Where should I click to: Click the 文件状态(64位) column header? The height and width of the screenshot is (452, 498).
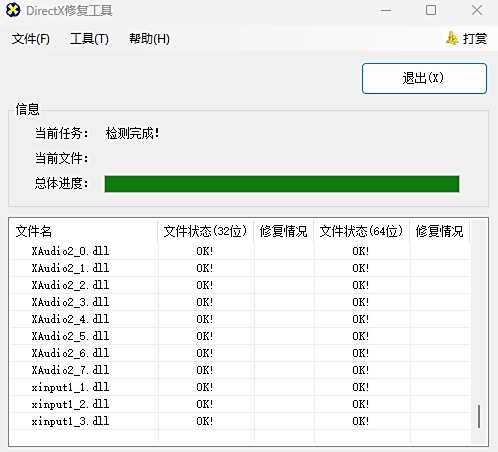tap(361, 231)
